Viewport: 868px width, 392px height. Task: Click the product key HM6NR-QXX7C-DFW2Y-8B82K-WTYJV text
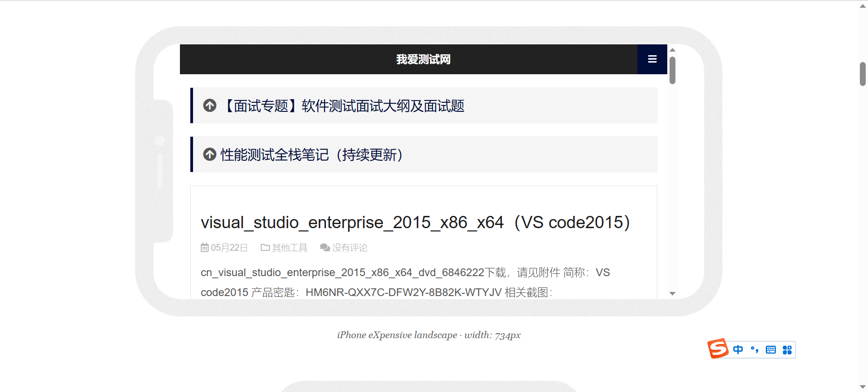pos(404,292)
